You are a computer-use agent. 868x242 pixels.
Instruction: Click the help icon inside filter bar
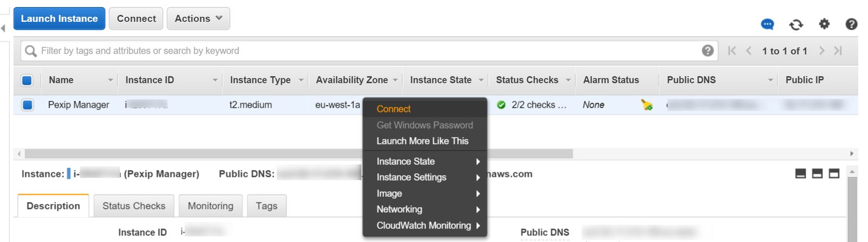tap(707, 50)
